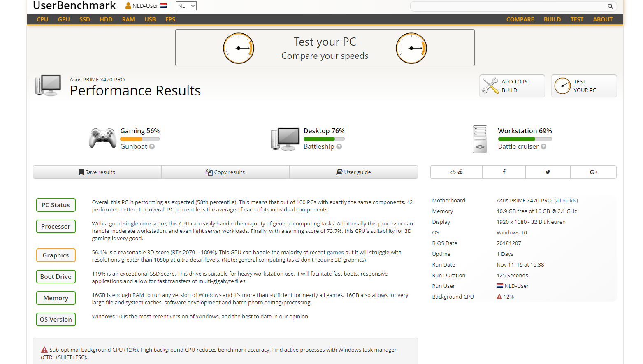
Task: Click TEST YOUR PC button
Action: tap(584, 86)
